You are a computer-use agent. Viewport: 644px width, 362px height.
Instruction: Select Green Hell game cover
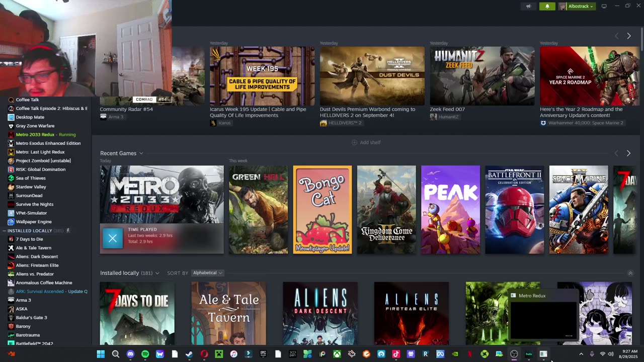click(259, 210)
